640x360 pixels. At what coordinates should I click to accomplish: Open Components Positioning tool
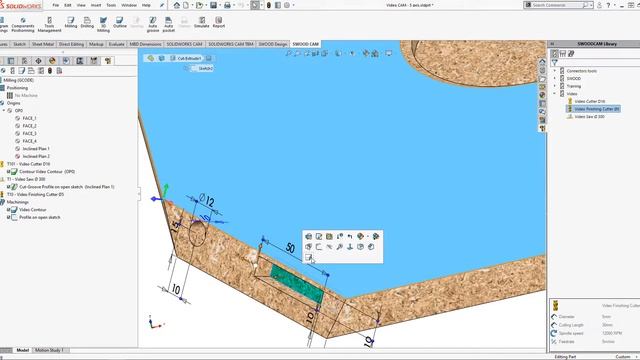(x=23, y=24)
